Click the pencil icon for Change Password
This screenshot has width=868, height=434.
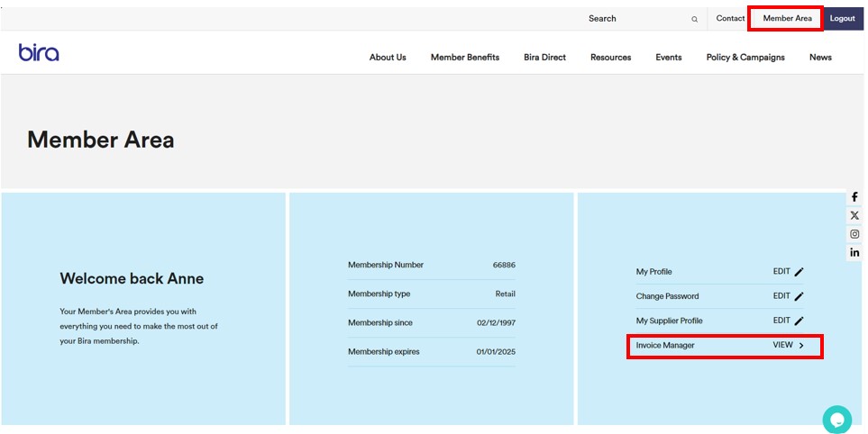point(799,296)
